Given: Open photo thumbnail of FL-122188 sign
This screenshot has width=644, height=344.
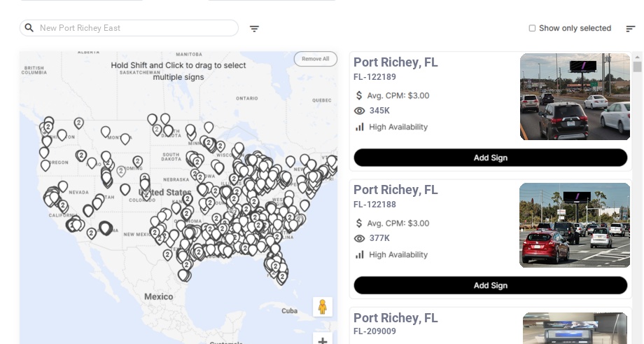Looking at the screenshot, I should point(575,225).
